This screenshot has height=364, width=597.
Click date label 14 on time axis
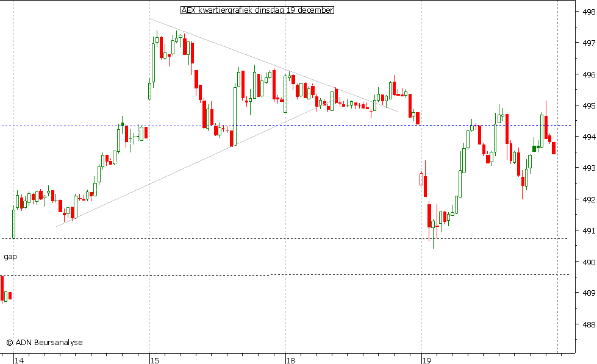pyautogui.click(x=19, y=360)
